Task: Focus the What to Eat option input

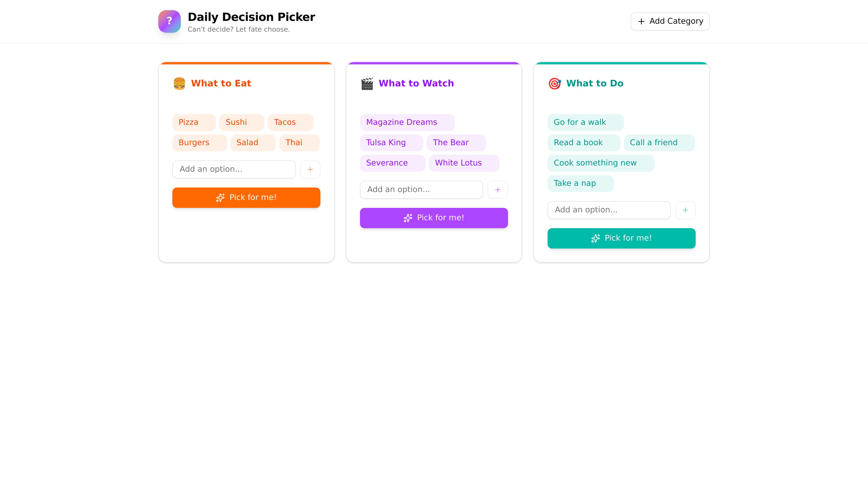Action: pos(233,169)
